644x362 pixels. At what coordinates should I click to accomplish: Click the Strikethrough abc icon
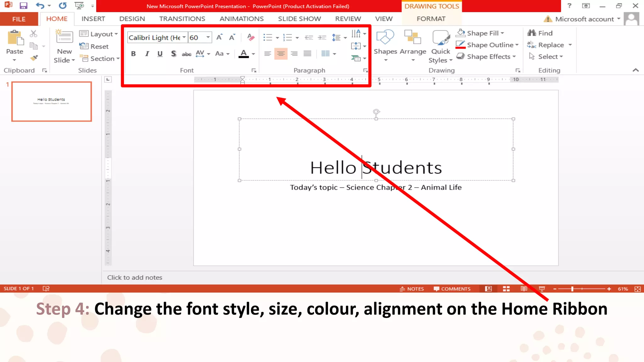pos(186,54)
